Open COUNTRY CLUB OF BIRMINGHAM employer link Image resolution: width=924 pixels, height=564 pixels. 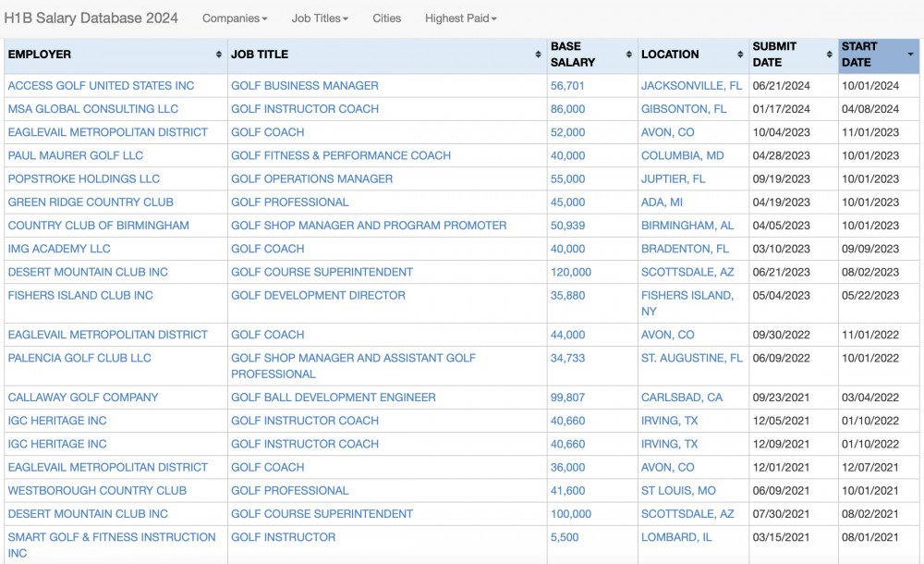pos(99,226)
